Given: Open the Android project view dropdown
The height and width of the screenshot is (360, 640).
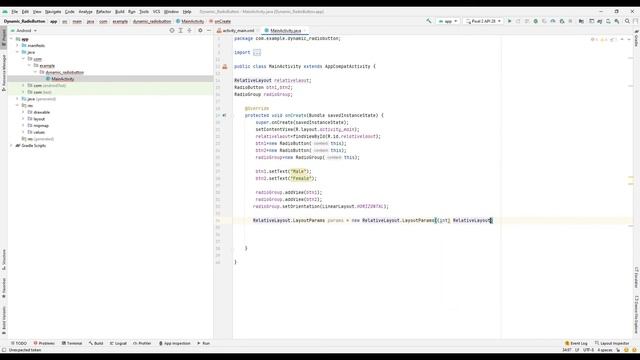Looking at the screenshot, I should 24,30.
